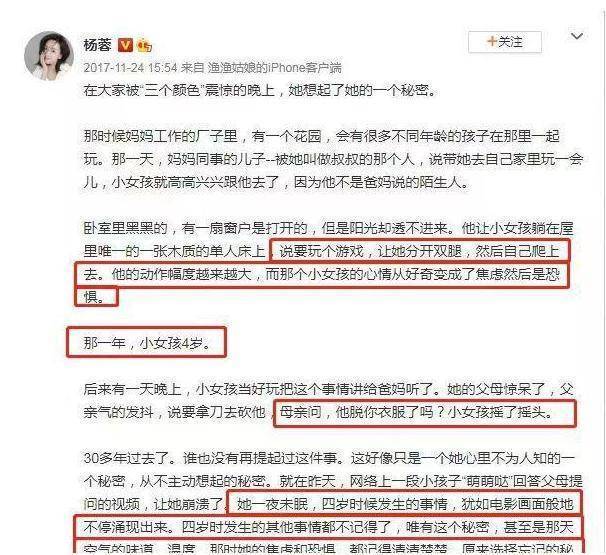Click the membership badge beside the V icon
606x555 pixels.
coord(144,45)
